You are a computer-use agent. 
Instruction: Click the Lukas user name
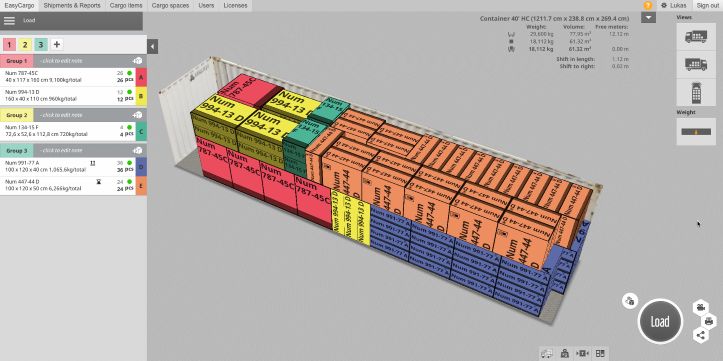[678, 6]
